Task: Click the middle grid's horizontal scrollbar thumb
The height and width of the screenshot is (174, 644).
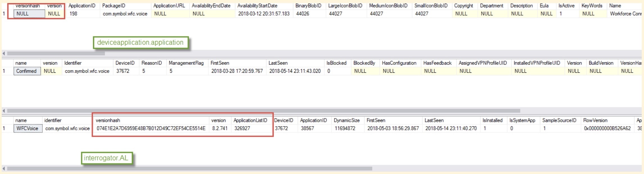Action: [263, 111]
